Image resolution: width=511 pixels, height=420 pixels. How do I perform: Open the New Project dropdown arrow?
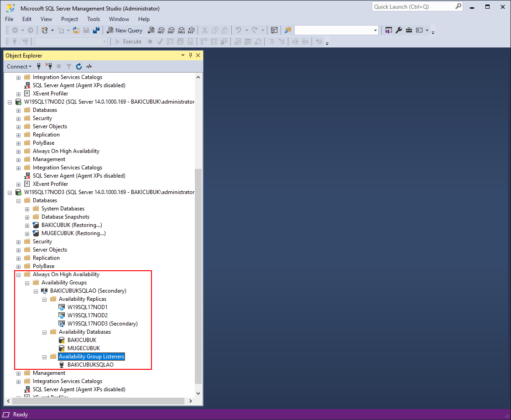click(x=52, y=30)
